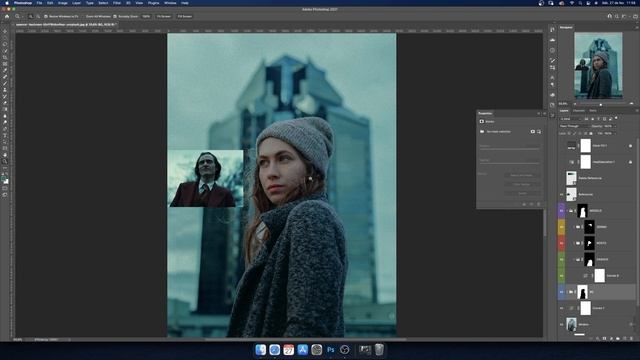Click the Home icon in options bar
640x360 pixels.
click(x=7, y=16)
